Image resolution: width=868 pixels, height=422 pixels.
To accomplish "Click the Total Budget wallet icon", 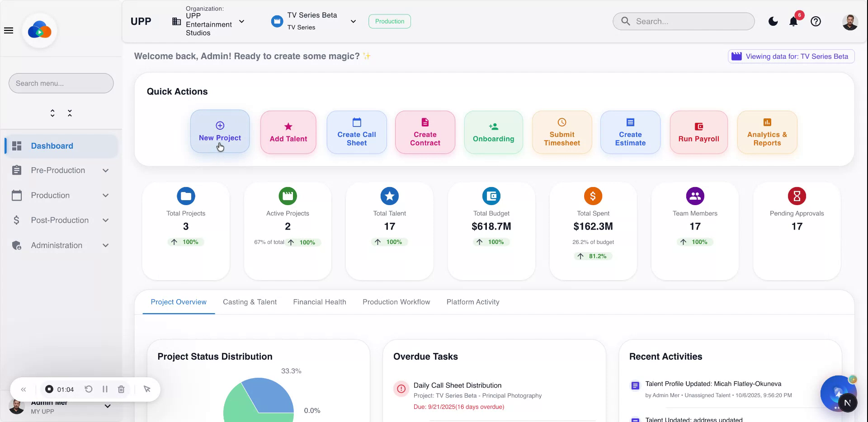I will click(491, 196).
